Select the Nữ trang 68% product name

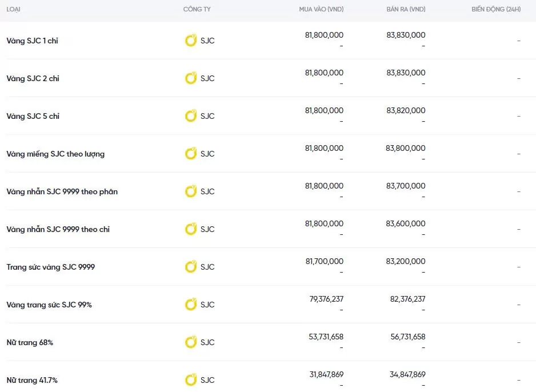coord(30,342)
